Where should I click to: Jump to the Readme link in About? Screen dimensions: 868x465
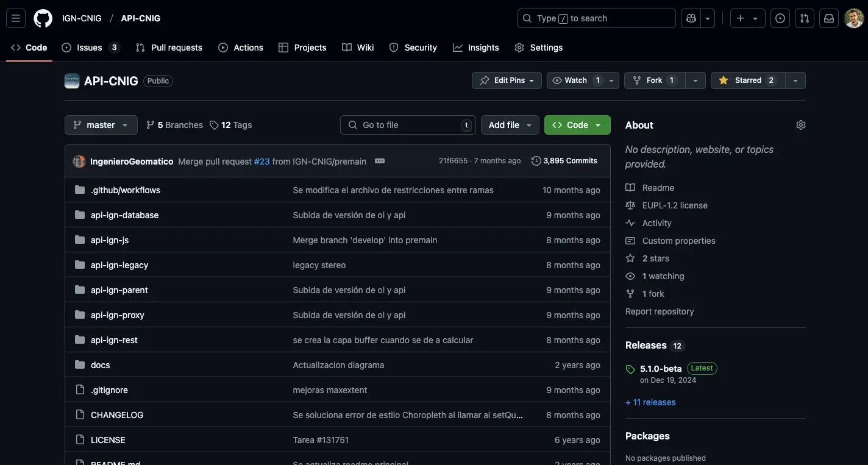(650, 188)
